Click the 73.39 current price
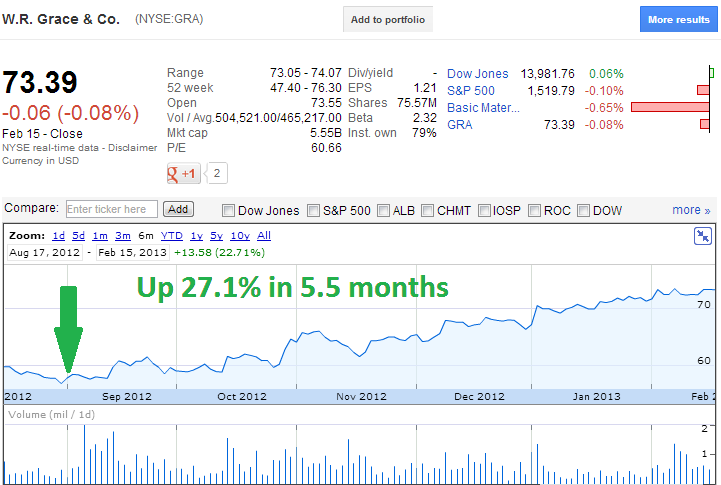The height and width of the screenshot is (485, 721). (x=40, y=82)
